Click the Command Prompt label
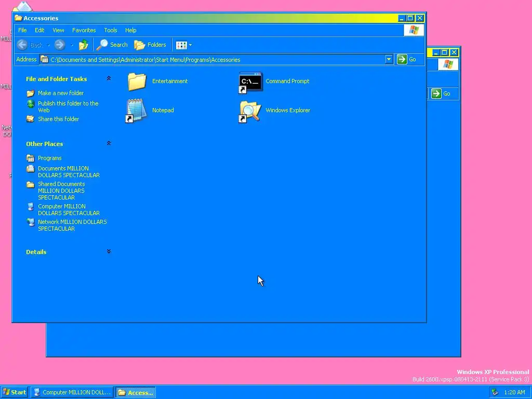The image size is (532, 399). point(287,81)
